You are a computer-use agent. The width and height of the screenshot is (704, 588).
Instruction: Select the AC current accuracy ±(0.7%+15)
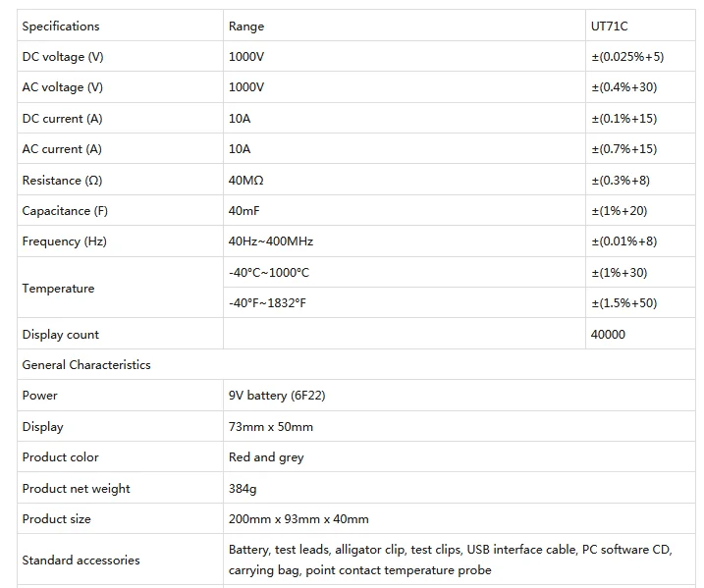point(623,149)
